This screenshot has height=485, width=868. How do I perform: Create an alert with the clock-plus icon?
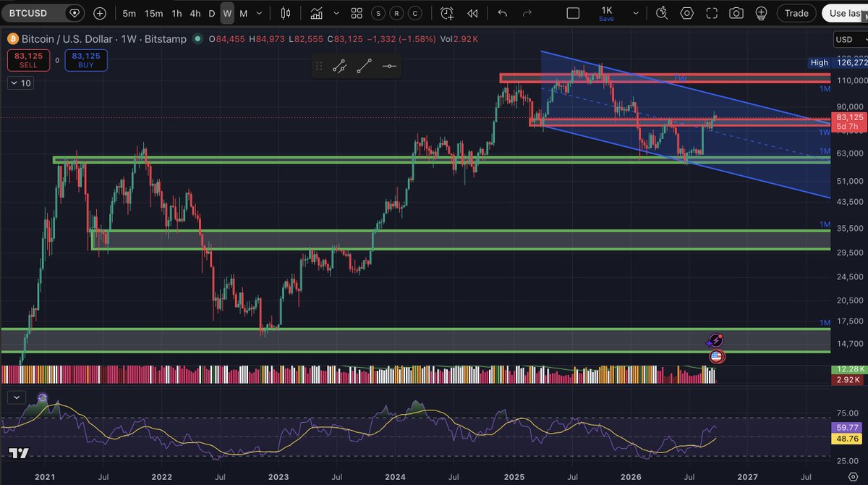point(447,13)
